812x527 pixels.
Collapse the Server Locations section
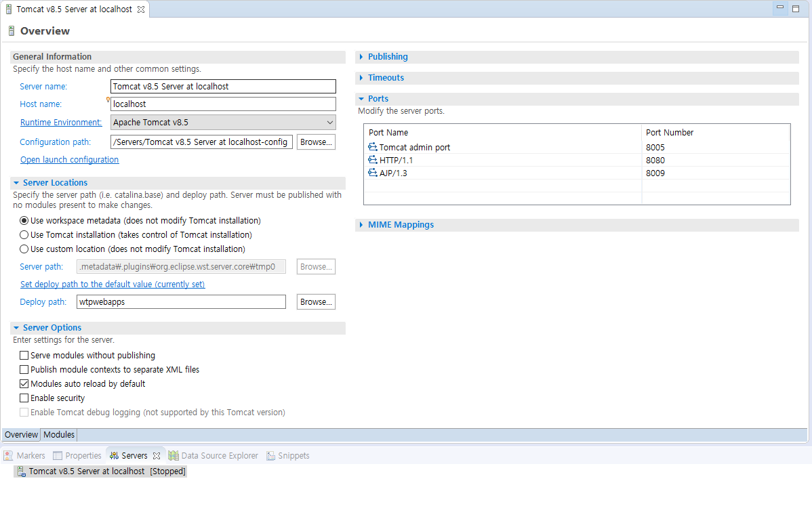16,183
